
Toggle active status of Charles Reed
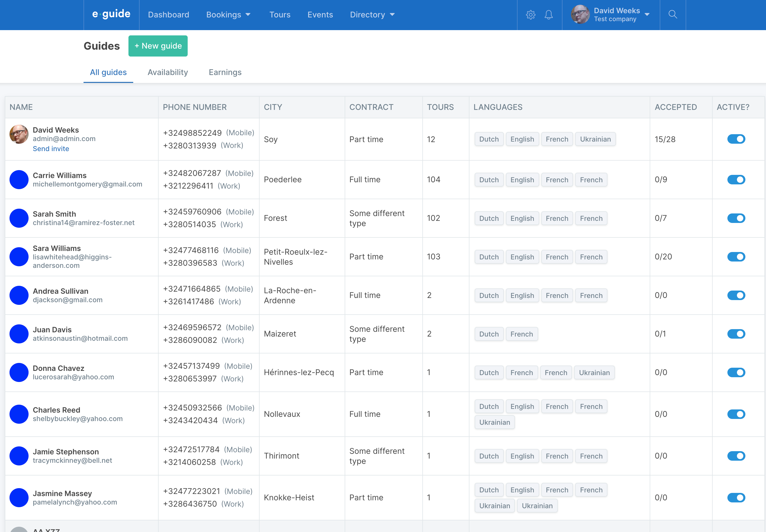tap(736, 414)
